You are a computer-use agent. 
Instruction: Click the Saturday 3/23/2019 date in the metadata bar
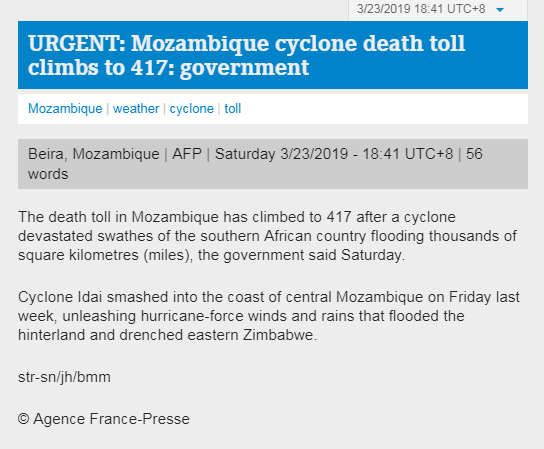click(x=281, y=154)
